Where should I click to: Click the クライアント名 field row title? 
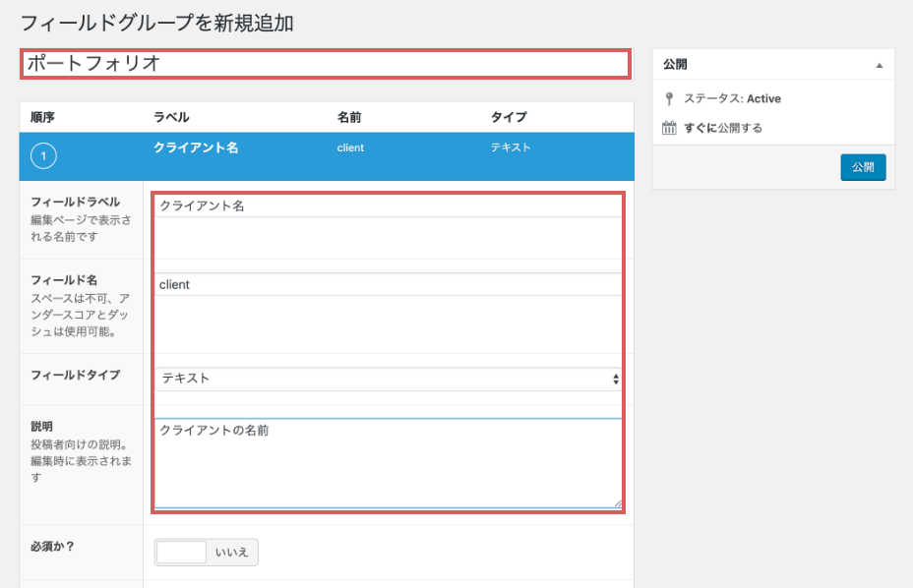[196, 147]
